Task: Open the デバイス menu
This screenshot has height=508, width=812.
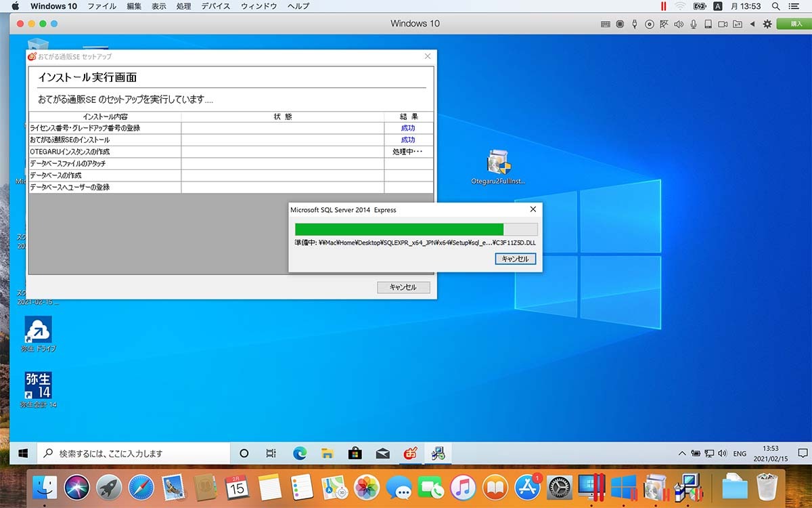Action: point(216,6)
